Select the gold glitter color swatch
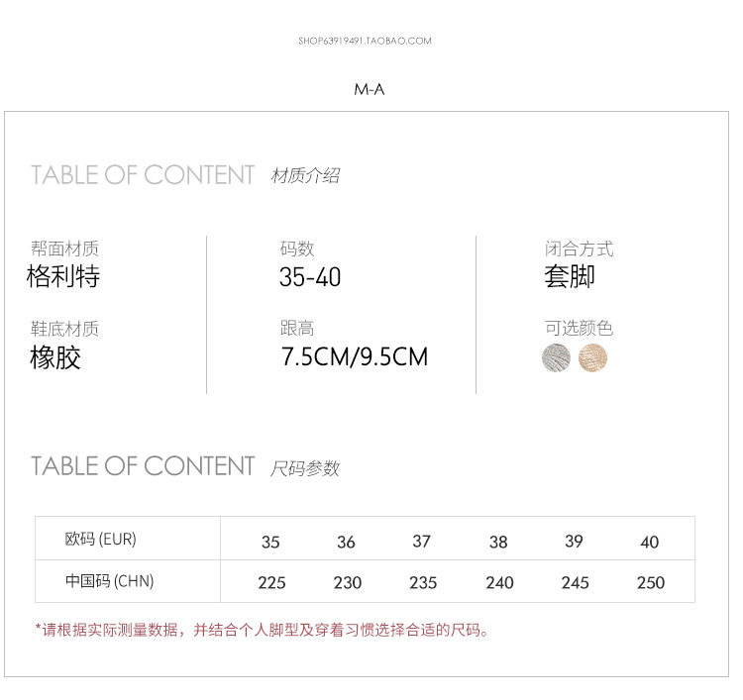Image resolution: width=743 pixels, height=700 pixels. (x=592, y=357)
